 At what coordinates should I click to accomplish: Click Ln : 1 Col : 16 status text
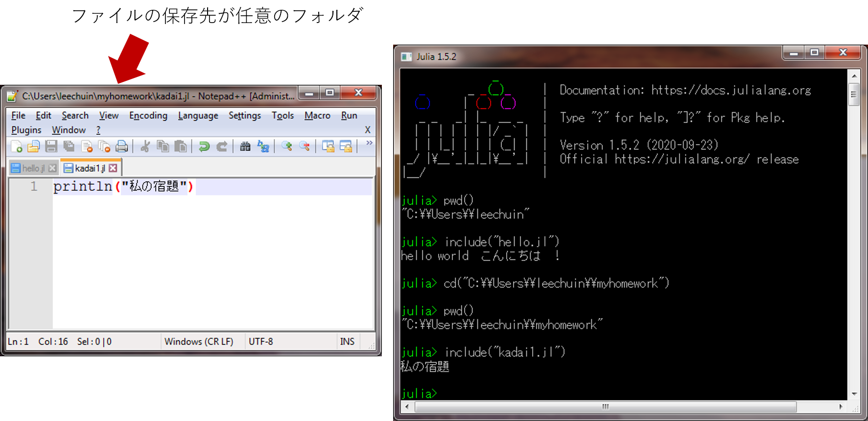pos(38,342)
